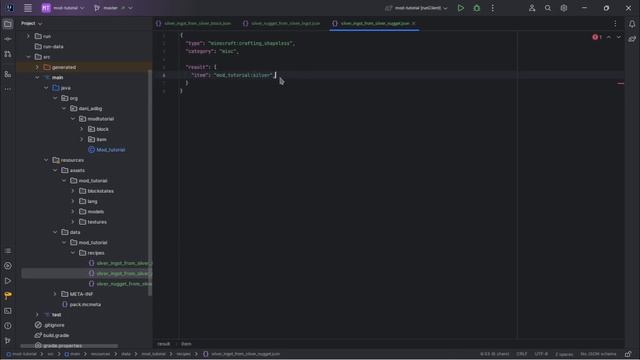Close the silver_ingot_from_silver_nugget.json tab
The image size is (640, 360).
tap(413, 24)
